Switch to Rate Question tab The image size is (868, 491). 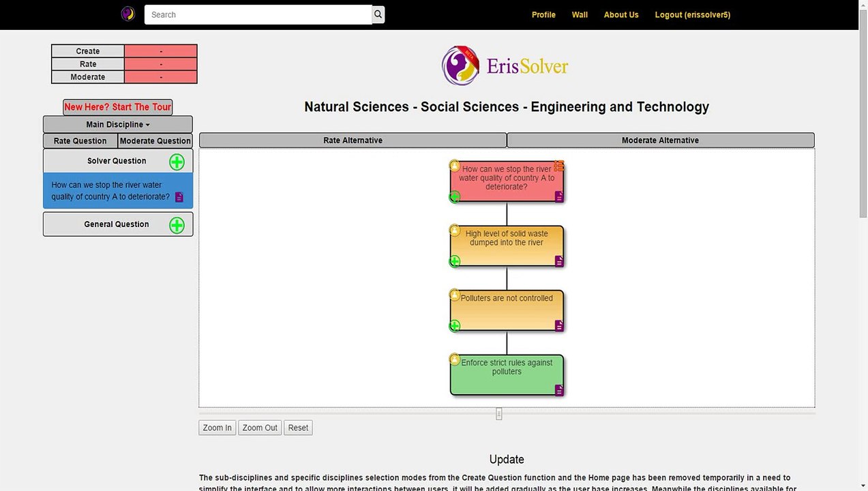click(x=80, y=141)
